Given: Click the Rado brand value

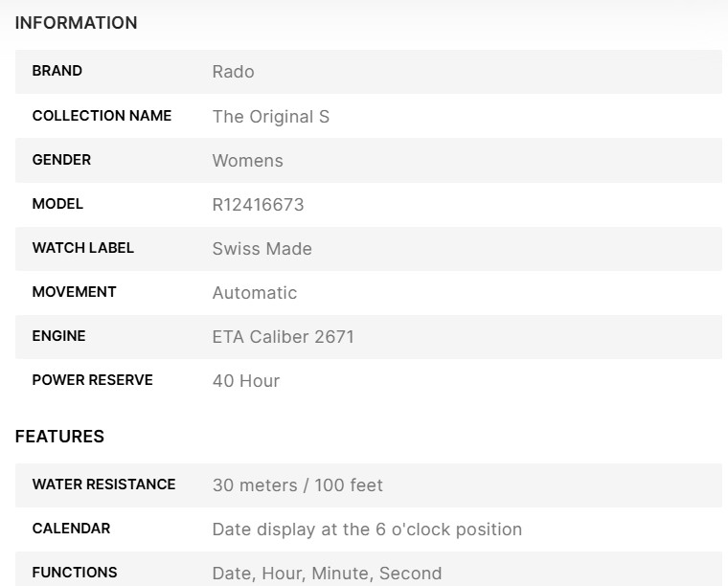Looking at the screenshot, I should point(233,72).
